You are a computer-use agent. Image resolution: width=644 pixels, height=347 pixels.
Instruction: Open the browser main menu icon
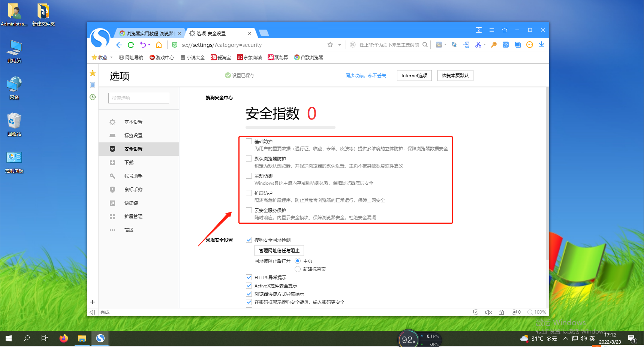[x=492, y=30]
